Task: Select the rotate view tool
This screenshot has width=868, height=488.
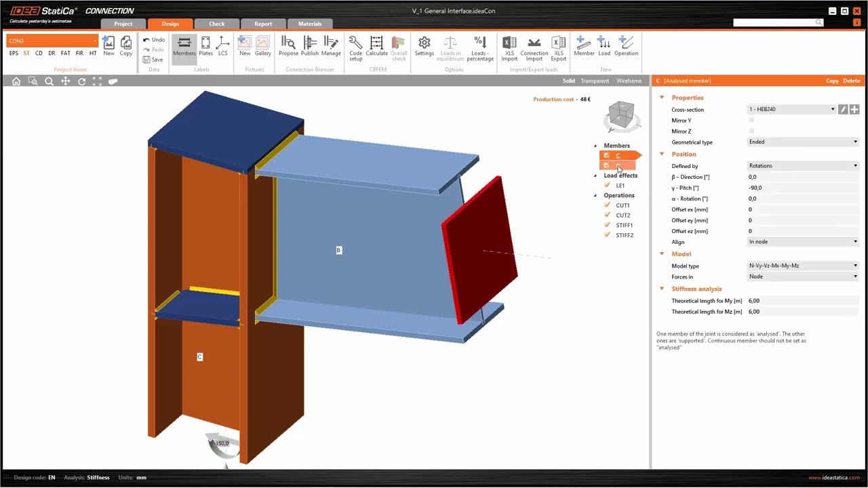Action: [x=81, y=81]
